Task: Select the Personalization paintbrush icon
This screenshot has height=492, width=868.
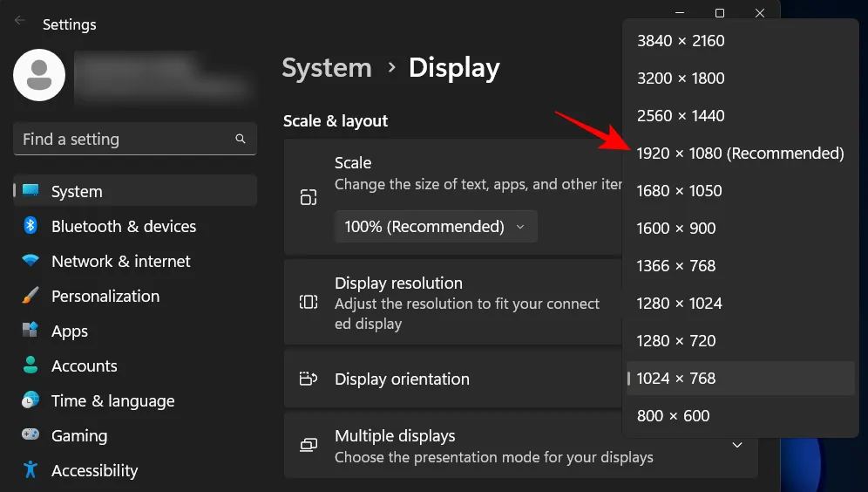Action: (31, 296)
